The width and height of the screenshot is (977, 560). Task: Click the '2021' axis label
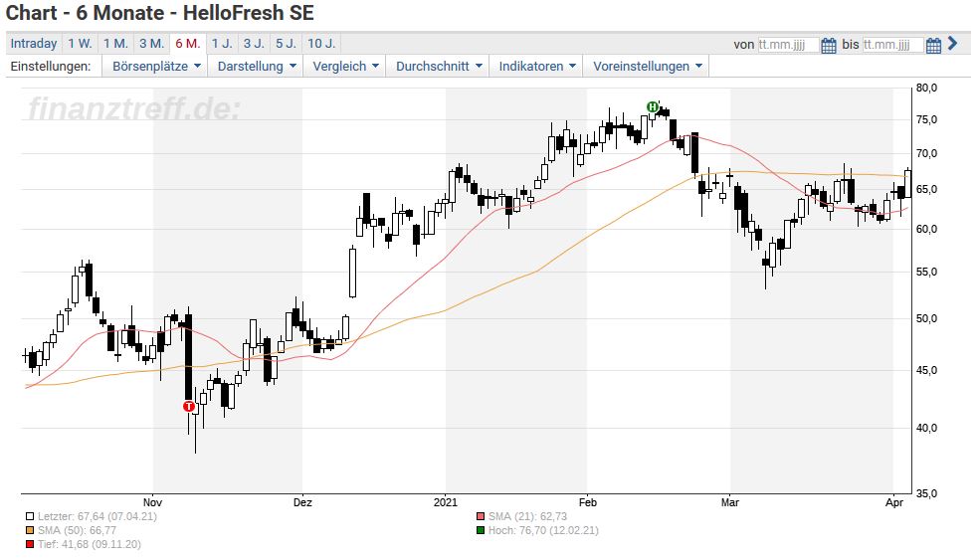446,502
